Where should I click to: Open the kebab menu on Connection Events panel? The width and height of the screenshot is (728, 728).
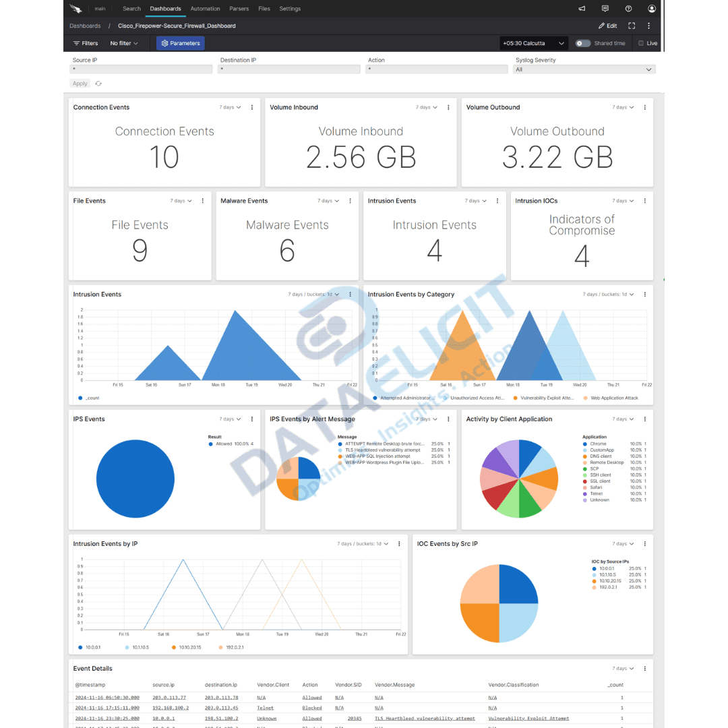pyautogui.click(x=251, y=107)
